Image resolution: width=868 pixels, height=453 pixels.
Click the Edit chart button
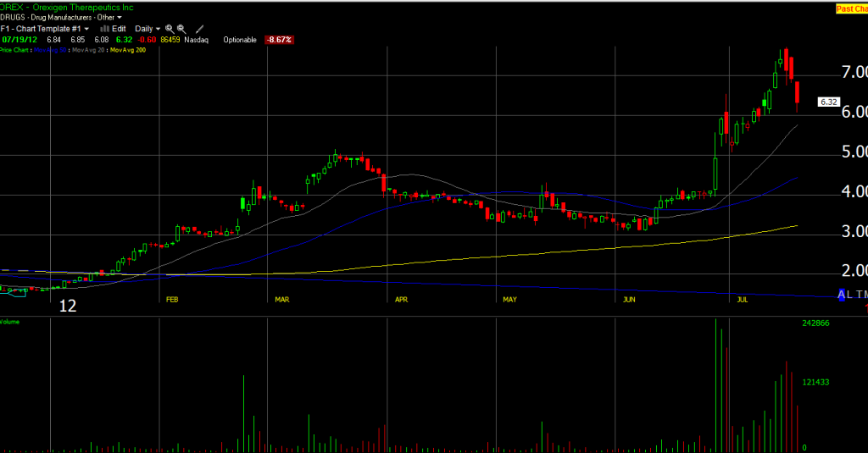pos(119,28)
